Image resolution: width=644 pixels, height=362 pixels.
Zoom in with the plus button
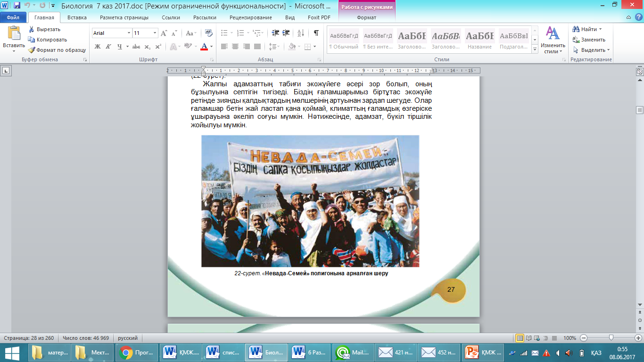coord(638,338)
